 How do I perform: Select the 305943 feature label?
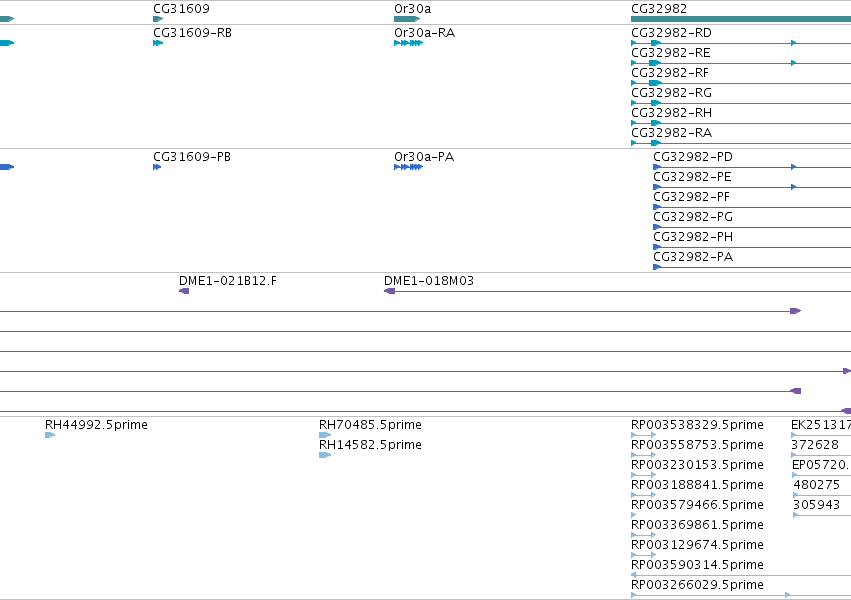click(816, 505)
